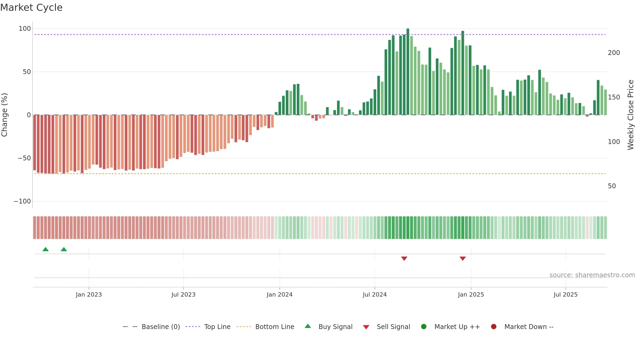Viewport: 644px width, 362px height.
Task: Click the source: sharemaestro.com text
Action: 592,275
